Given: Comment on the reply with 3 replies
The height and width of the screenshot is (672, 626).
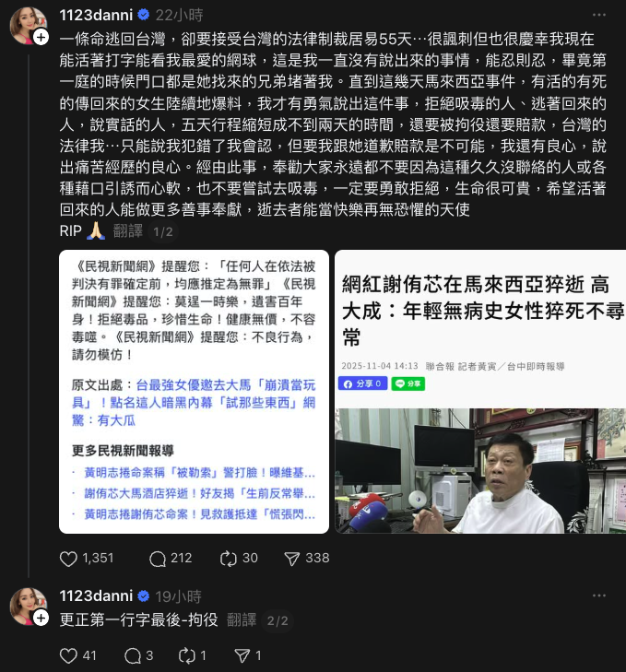Looking at the screenshot, I should (138, 655).
